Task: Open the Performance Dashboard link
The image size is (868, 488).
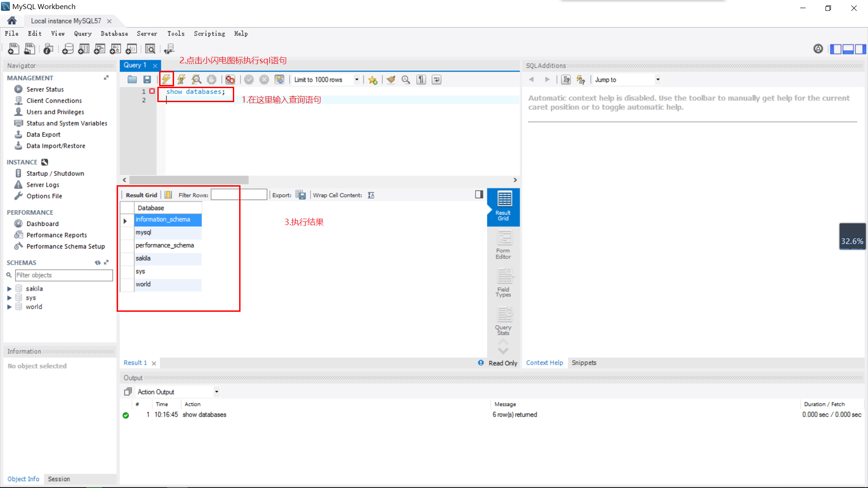Action: tap(42, 224)
